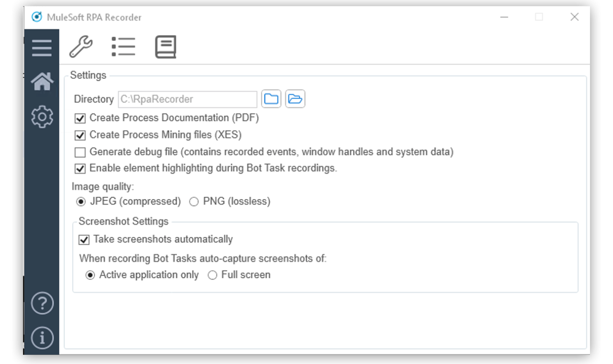The height and width of the screenshot is (364, 613).
Task: Open the book documentation tab icon
Action: [x=165, y=47]
